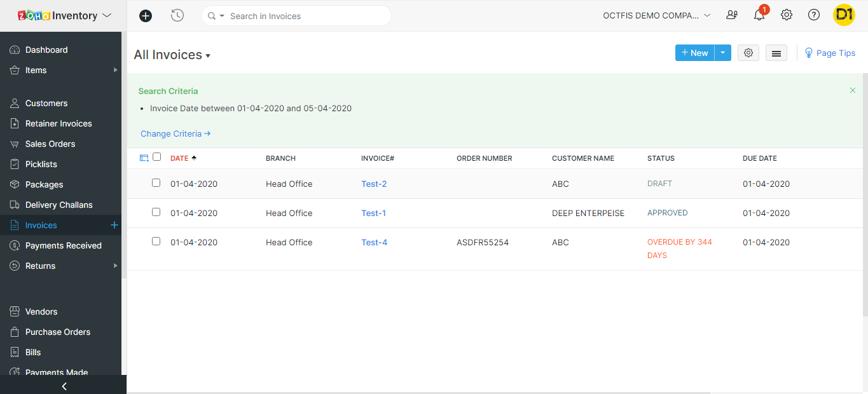This screenshot has width=868, height=394.
Task: Open recent activity history icon
Action: (177, 16)
